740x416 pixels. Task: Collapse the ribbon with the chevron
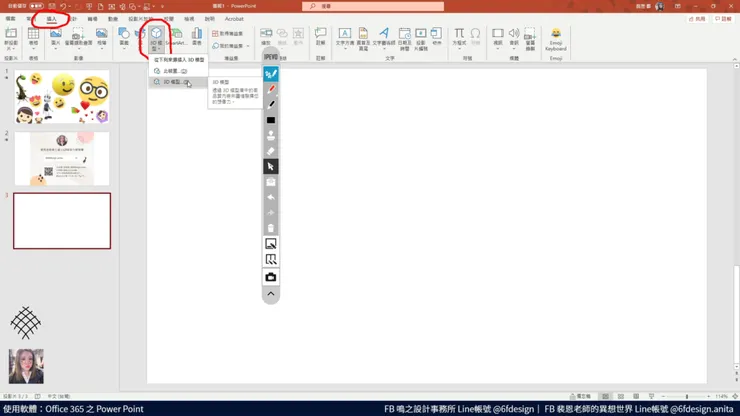tap(734, 59)
